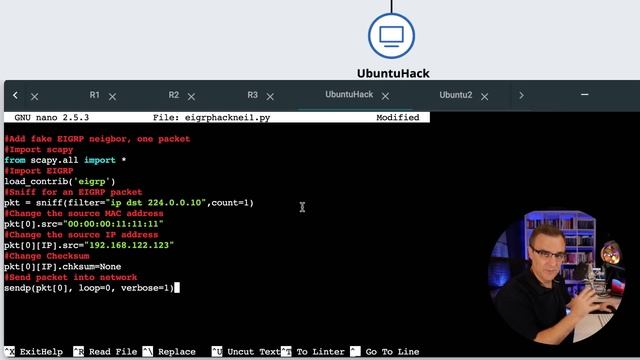This screenshot has width=640, height=360.
Task: Close the tab left of R1
Action: coord(34,97)
